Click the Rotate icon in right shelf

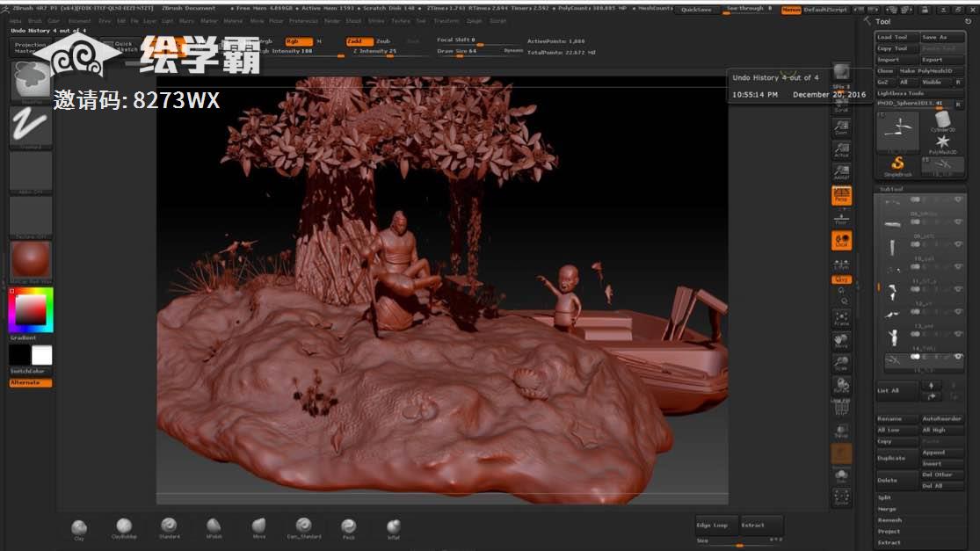(841, 386)
